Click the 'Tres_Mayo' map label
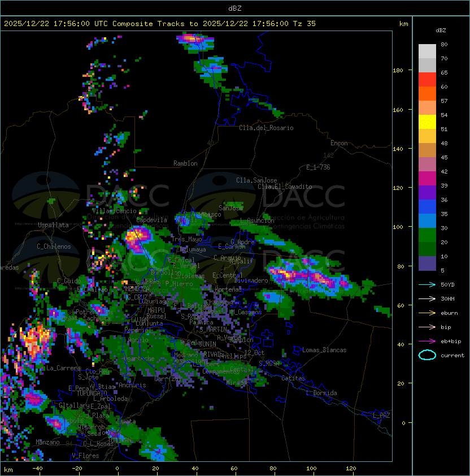 coord(186,239)
